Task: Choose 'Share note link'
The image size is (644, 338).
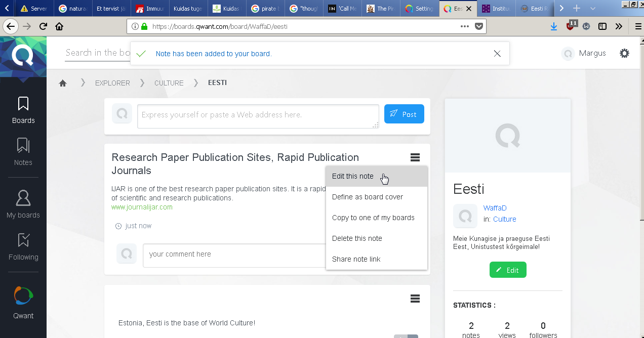Action: click(x=377, y=259)
